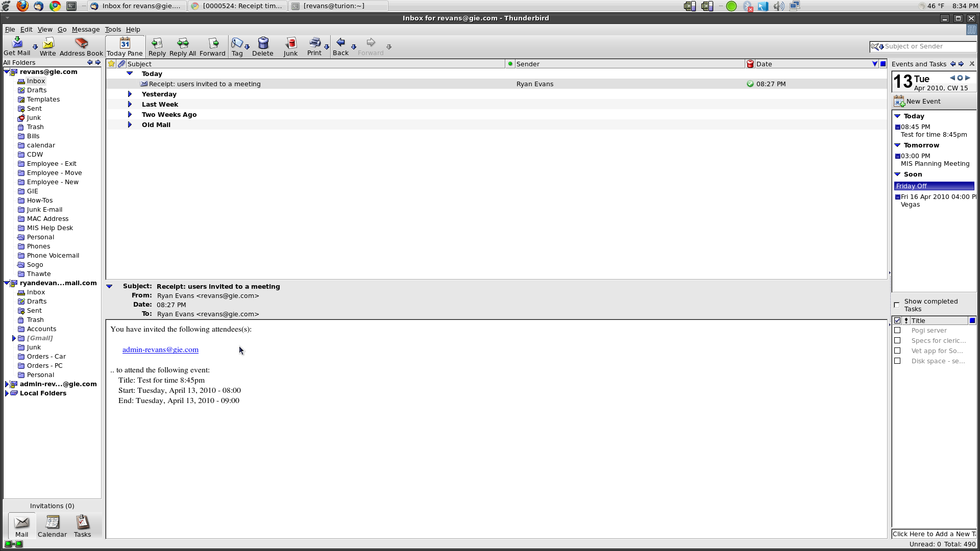Expand the Yesterday message group
This screenshot has width=980, height=551.
pyautogui.click(x=130, y=94)
